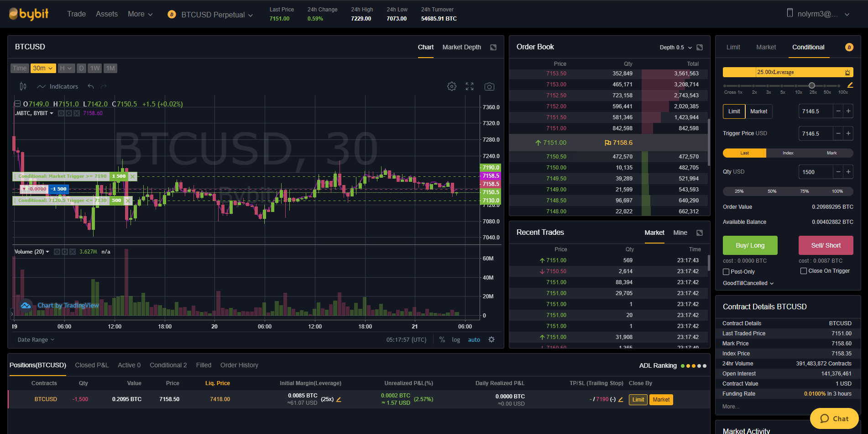868x434 pixels.
Task: Open the More dropdown in top navigation
Action: (140, 14)
